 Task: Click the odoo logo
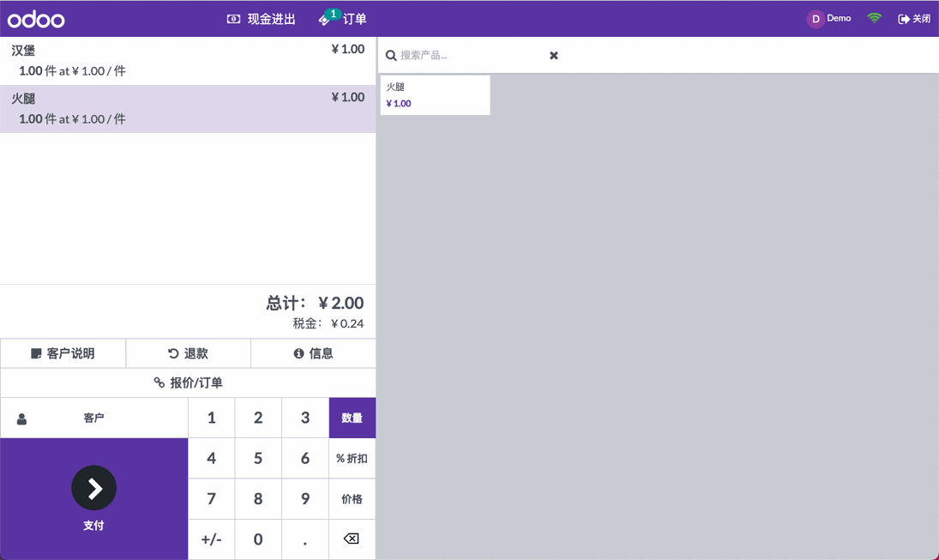click(x=36, y=18)
